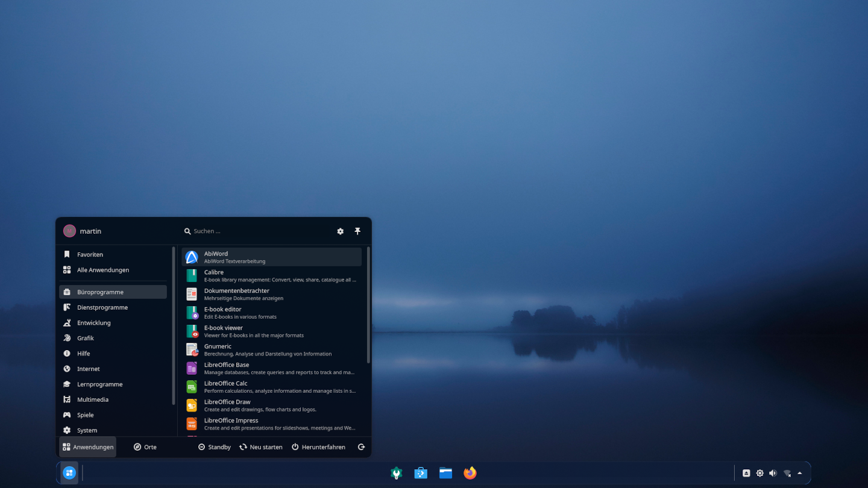
Task: Select the Multimedia category
Action: tap(93, 399)
